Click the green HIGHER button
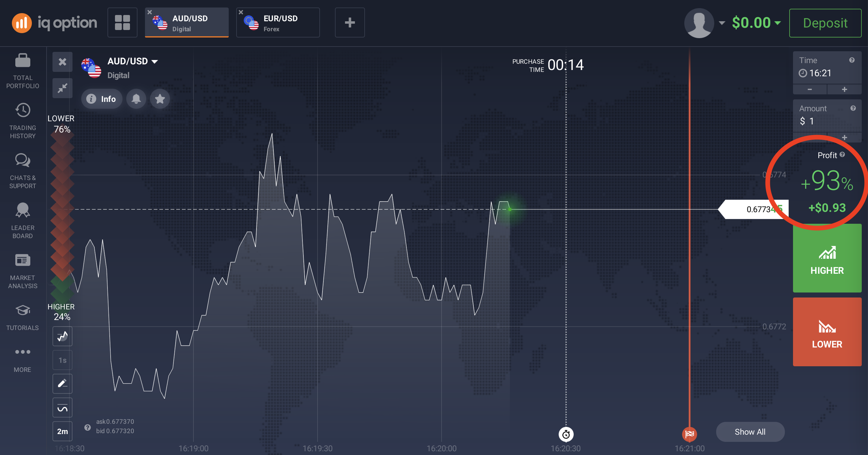 (x=827, y=258)
